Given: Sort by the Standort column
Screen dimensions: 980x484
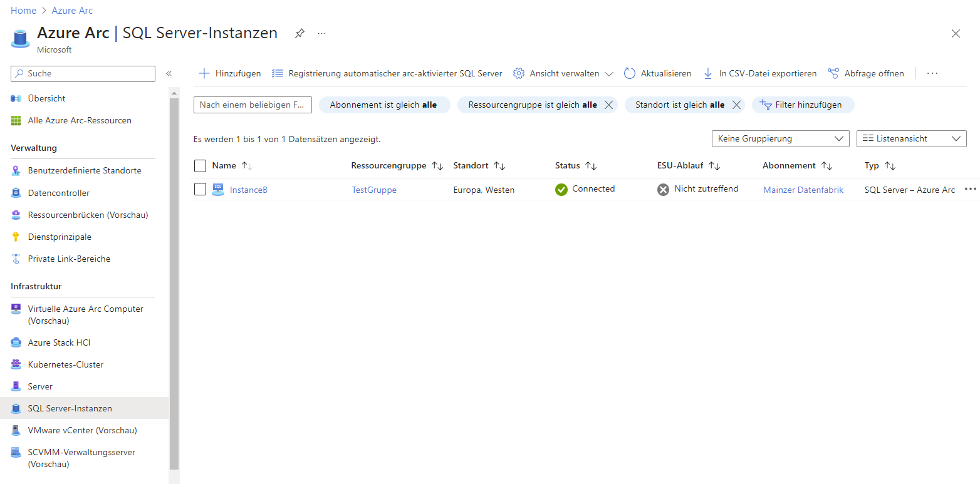Looking at the screenshot, I should tap(479, 166).
